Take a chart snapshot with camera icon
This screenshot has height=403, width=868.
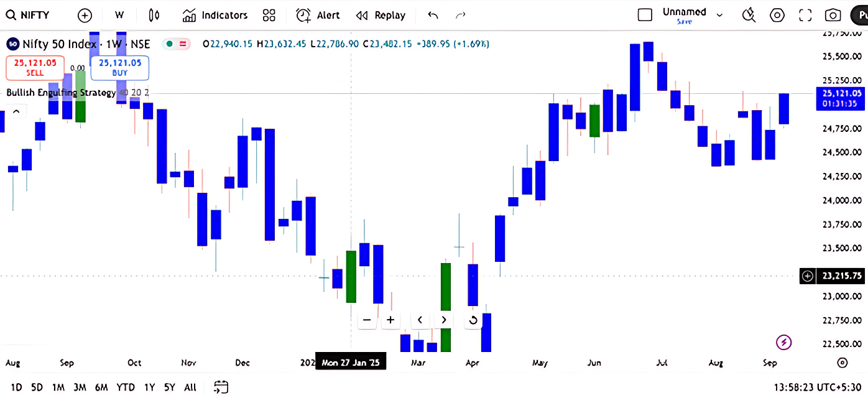point(833,15)
